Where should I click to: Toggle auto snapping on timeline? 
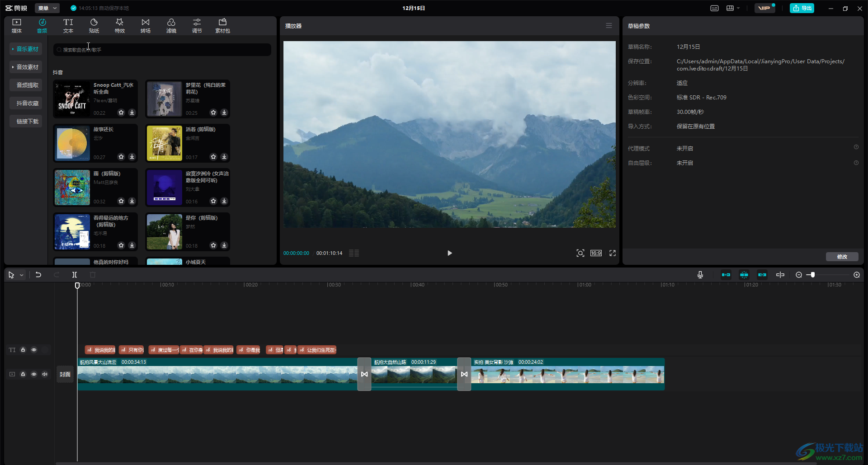pyautogui.click(x=744, y=275)
